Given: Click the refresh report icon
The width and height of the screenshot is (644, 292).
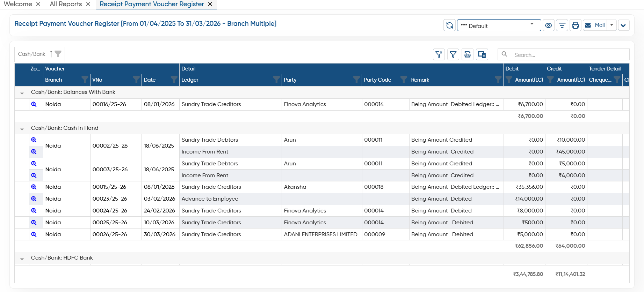Looking at the screenshot, I should pyautogui.click(x=449, y=25).
